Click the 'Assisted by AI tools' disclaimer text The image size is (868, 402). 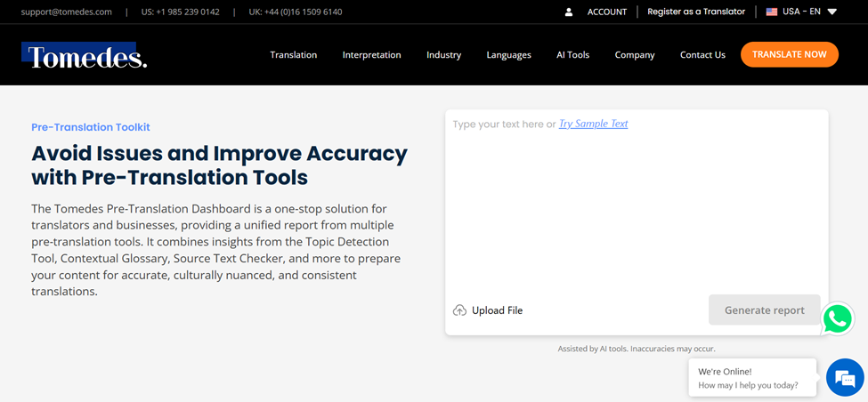pos(637,349)
